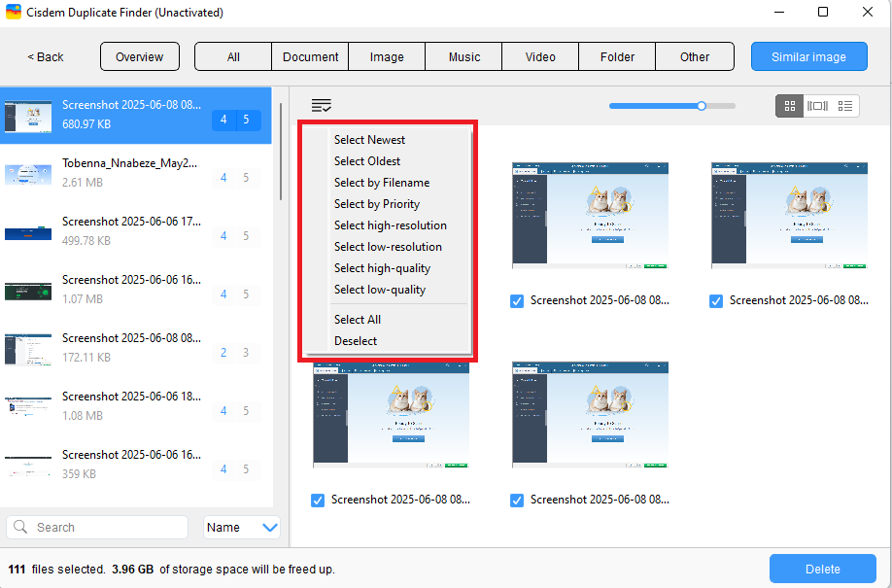Choose Select low-quality option
Screen dimensions: 892x588
click(x=380, y=290)
